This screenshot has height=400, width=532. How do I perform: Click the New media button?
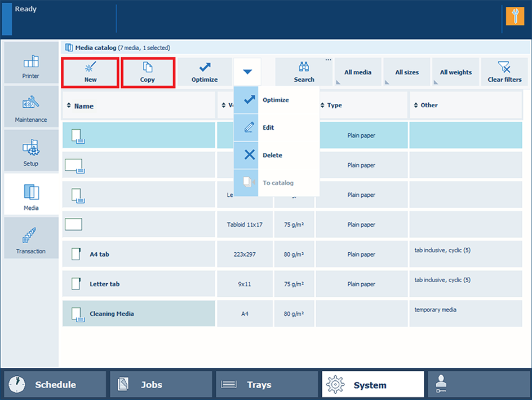90,72
